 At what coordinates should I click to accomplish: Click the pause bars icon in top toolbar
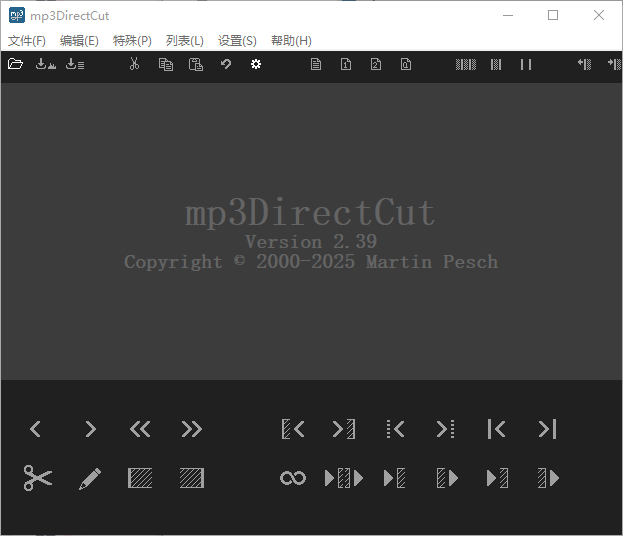tap(525, 65)
